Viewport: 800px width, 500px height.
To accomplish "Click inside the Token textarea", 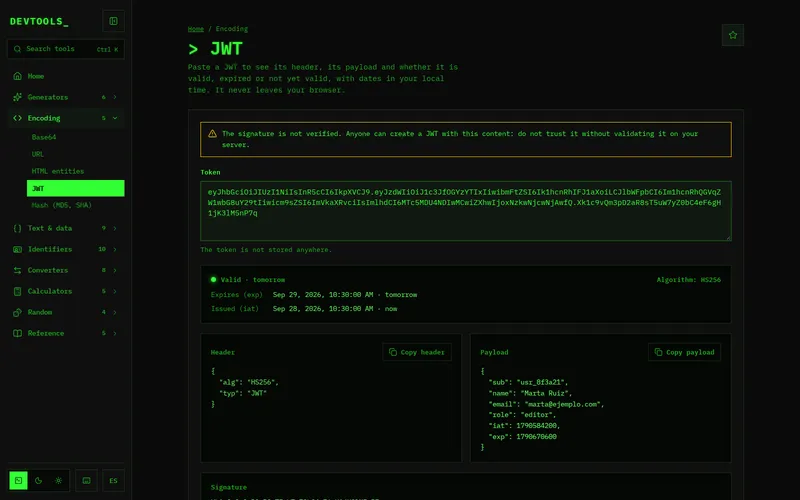I will click(x=466, y=211).
